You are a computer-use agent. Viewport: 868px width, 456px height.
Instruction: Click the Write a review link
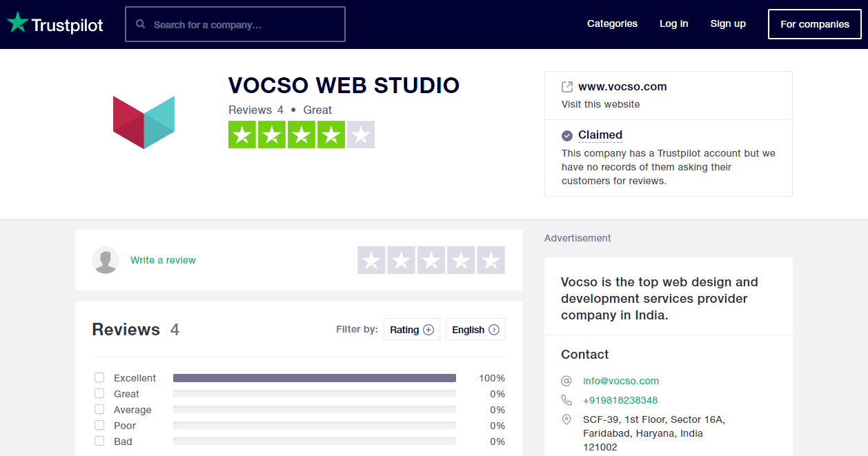click(163, 260)
